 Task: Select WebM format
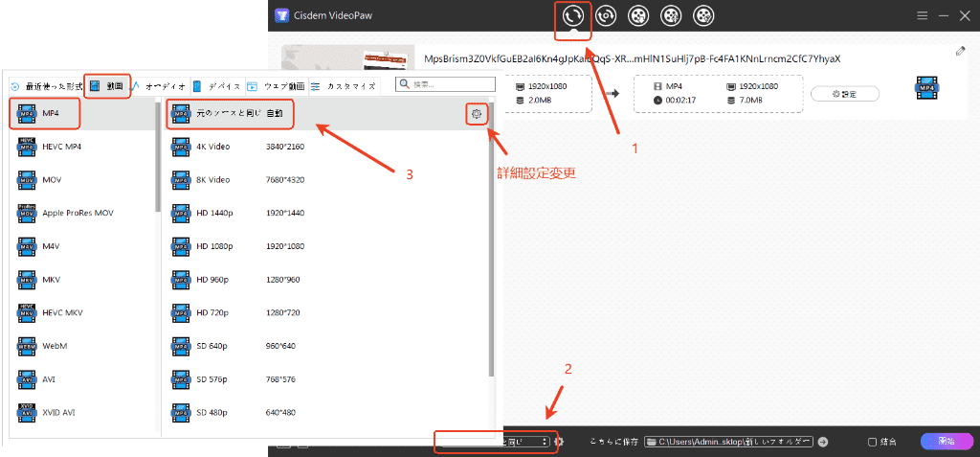(x=81, y=346)
